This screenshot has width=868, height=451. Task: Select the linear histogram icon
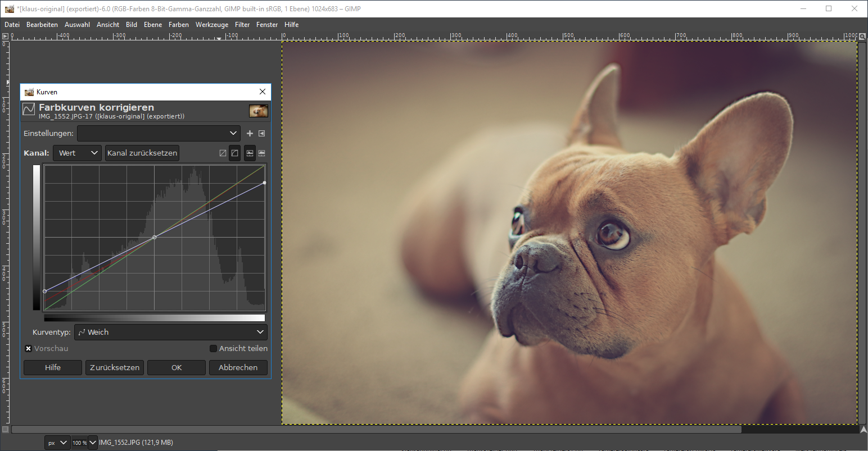(250, 153)
